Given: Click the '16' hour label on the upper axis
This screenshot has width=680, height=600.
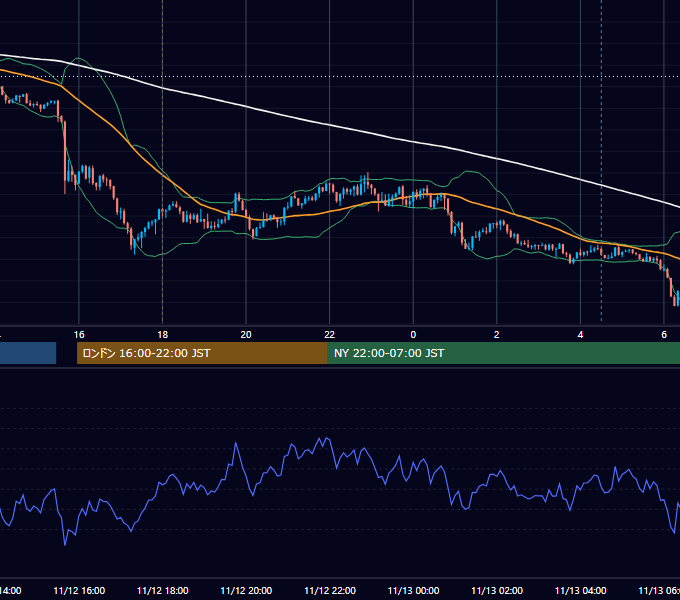Looking at the screenshot, I should 79,334.
